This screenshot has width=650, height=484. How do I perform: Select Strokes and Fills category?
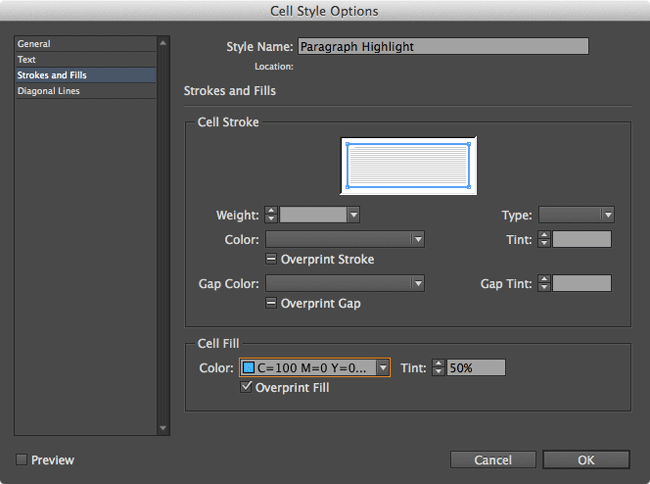pyautogui.click(x=85, y=75)
